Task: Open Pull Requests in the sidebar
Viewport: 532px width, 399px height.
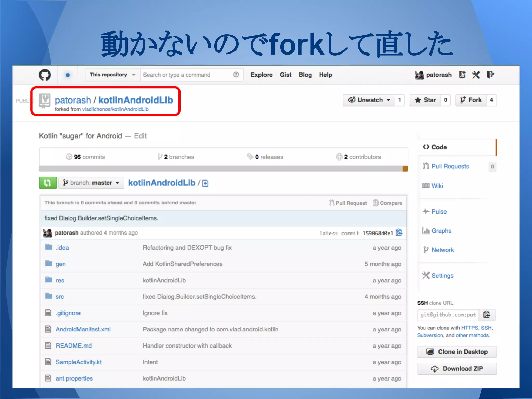Action: (x=450, y=166)
